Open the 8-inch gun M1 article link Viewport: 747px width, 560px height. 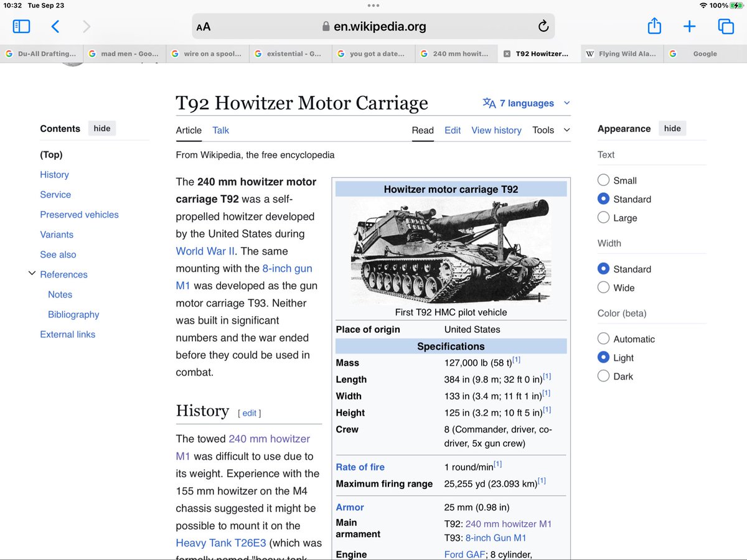(244, 277)
